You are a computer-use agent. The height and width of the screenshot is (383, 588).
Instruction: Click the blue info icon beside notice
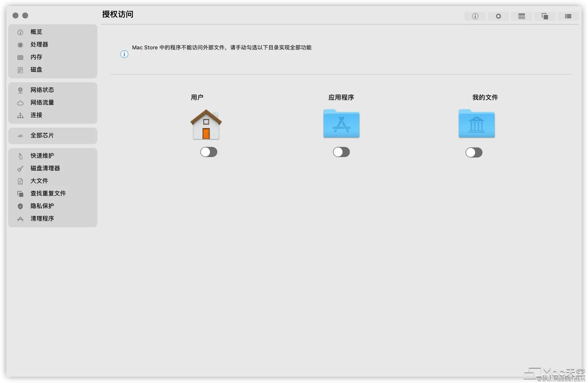[x=124, y=54]
